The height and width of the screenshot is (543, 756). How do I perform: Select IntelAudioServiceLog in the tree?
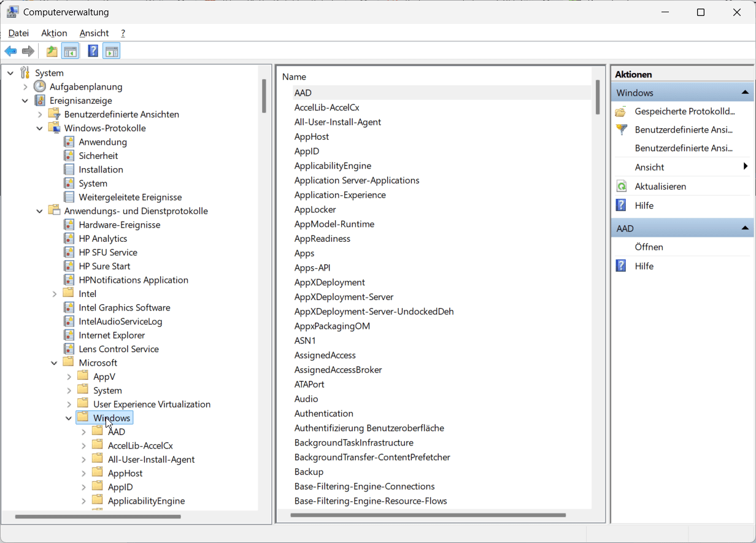click(x=120, y=322)
